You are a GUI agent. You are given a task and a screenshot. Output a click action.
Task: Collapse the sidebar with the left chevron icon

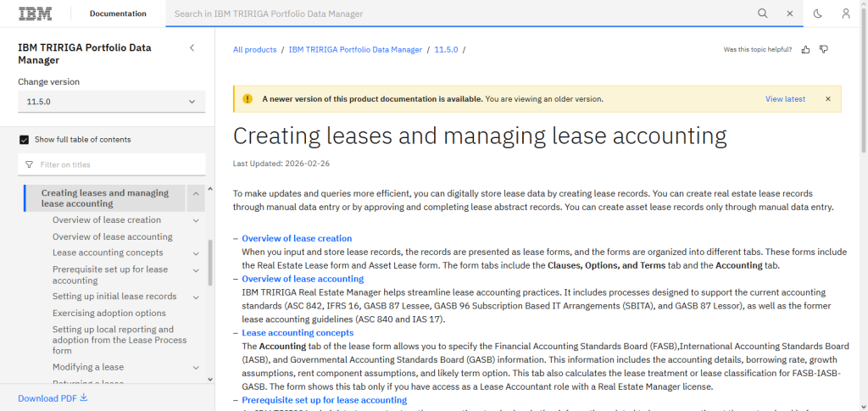pos(192,47)
